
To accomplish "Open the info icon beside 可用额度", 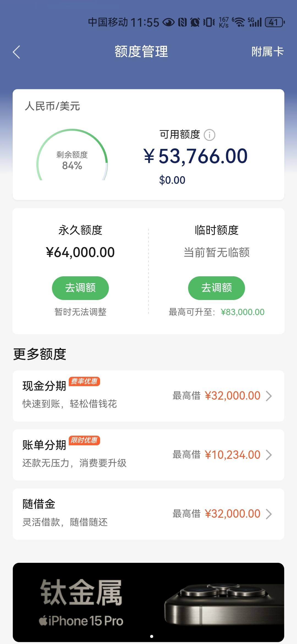I will coord(210,135).
